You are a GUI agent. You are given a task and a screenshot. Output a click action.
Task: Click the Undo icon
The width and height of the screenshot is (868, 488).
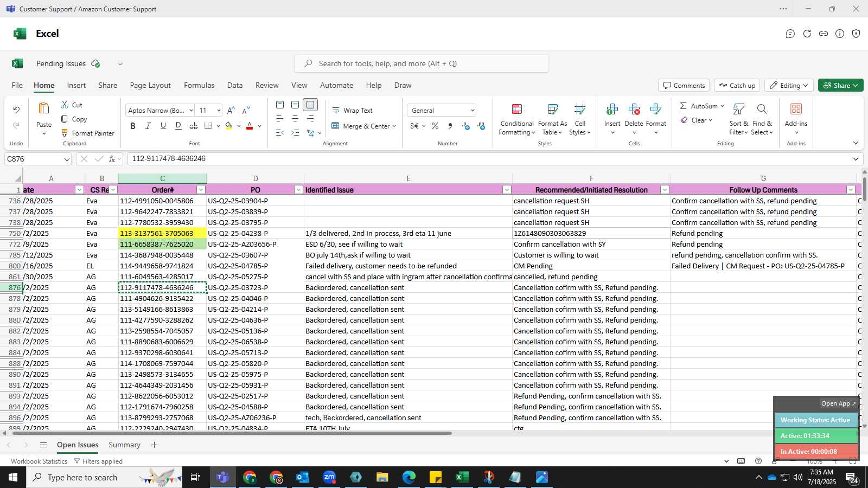pos(16,110)
